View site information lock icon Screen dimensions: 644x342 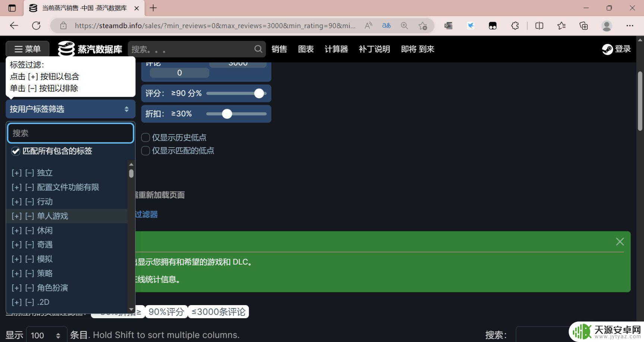63,26
